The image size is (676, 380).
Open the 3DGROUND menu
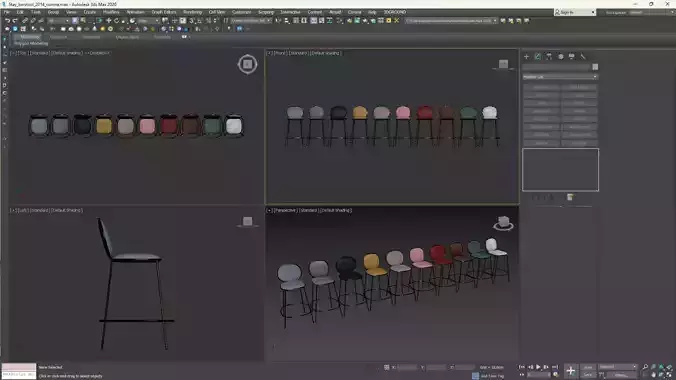[x=395, y=12]
